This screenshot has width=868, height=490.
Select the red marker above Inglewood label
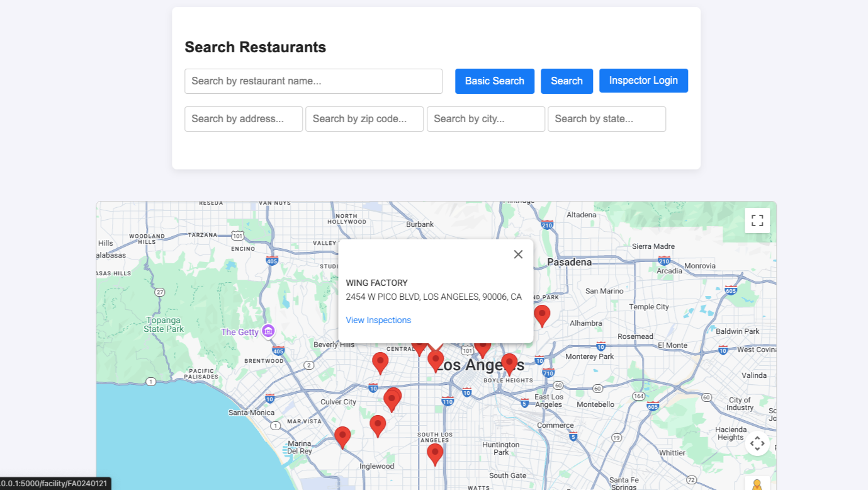(378, 426)
